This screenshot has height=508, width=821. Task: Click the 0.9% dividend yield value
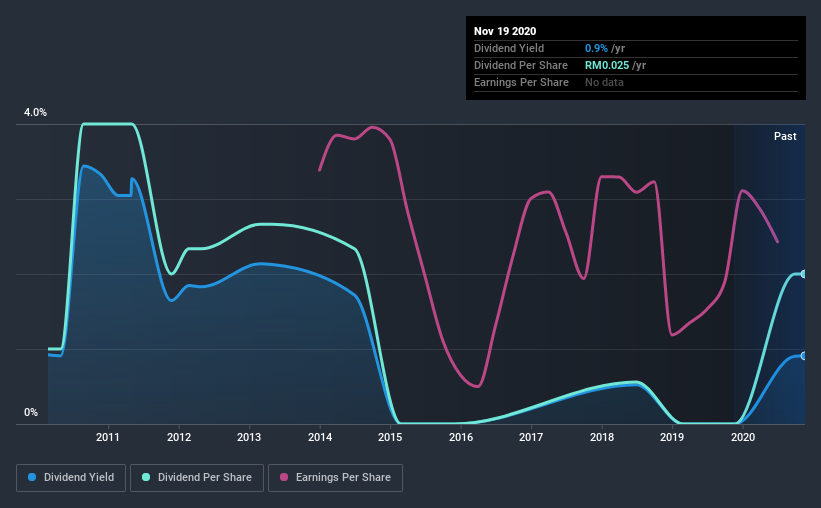coord(596,49)
